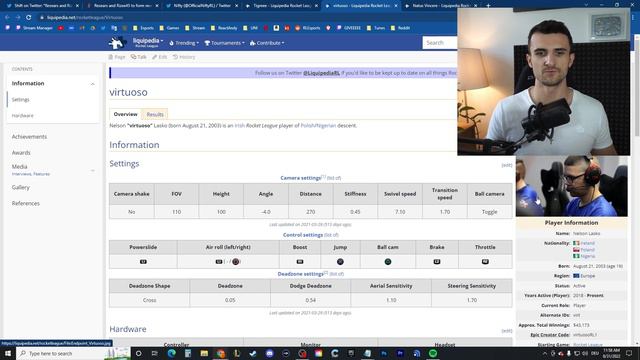Jump to Hardware in contents sidebar
640x360 pixels.
click(22, 116)
